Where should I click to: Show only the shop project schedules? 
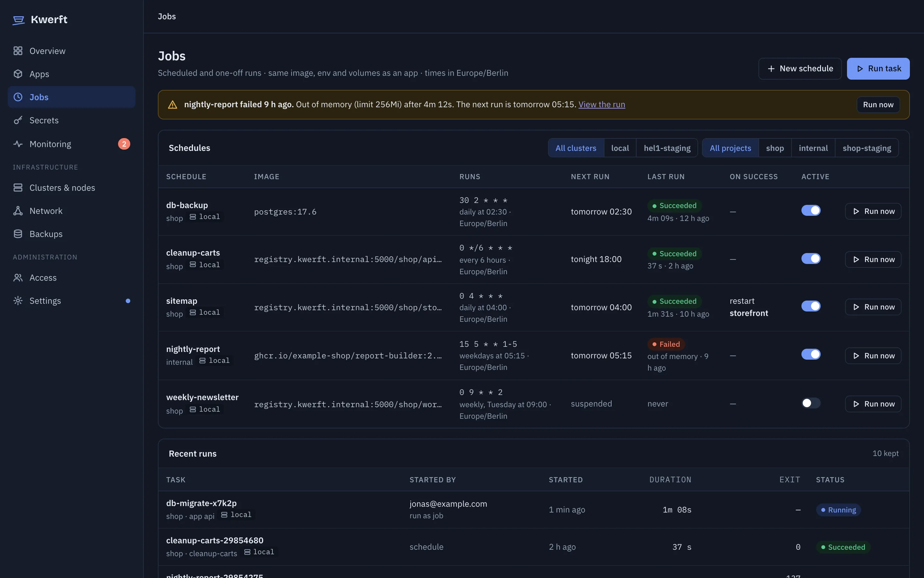pos(775,148)
